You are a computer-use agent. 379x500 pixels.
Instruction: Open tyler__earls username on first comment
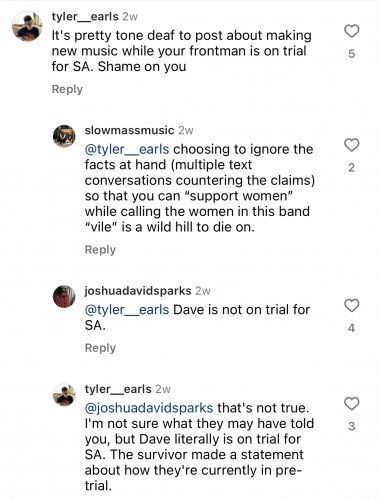85,17
